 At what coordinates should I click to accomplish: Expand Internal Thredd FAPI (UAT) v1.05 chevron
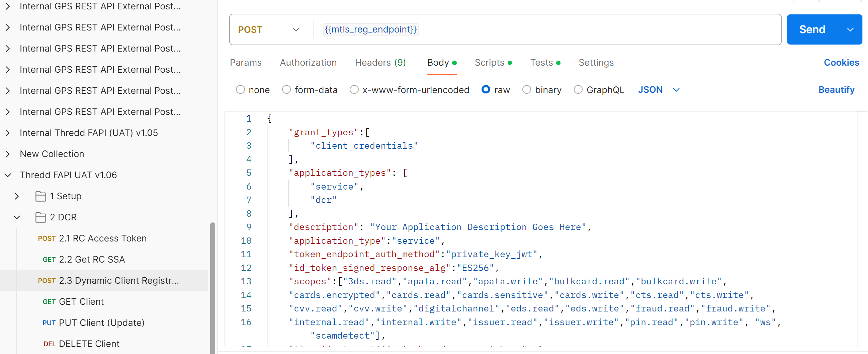click(x=8, y=133)
